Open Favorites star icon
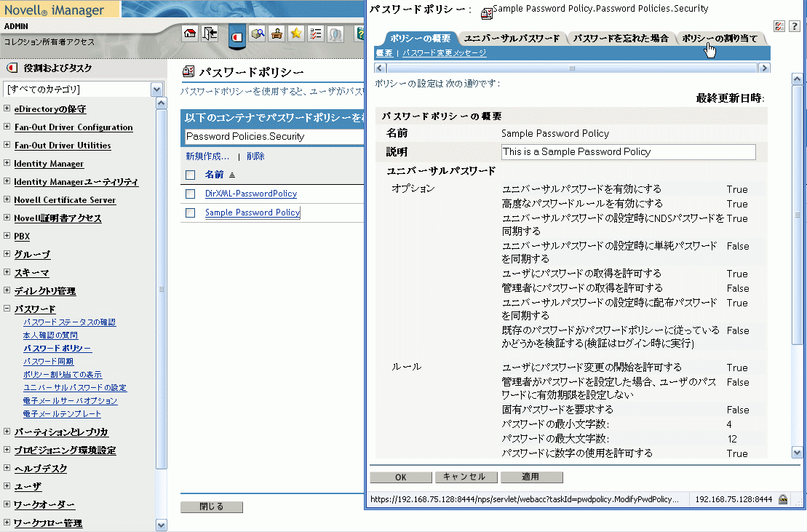 tap(296, 34)
